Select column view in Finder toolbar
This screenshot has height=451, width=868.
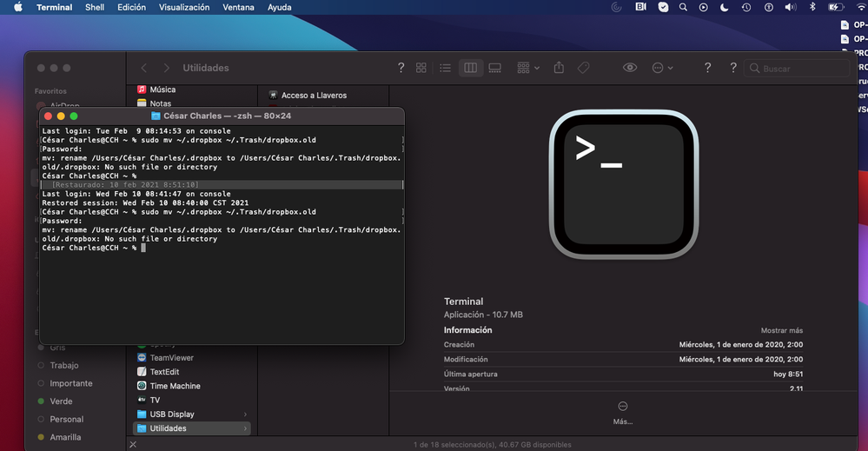point(470,68)
